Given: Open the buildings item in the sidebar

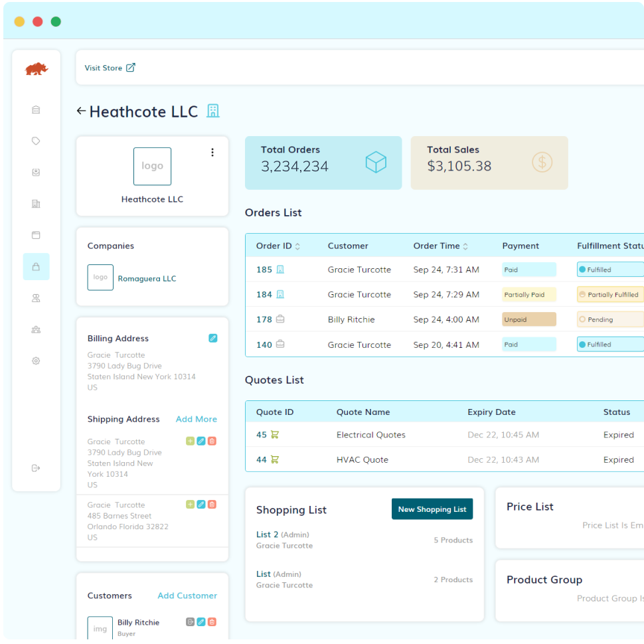Looking at the screenshot, I should coord(36,204).
